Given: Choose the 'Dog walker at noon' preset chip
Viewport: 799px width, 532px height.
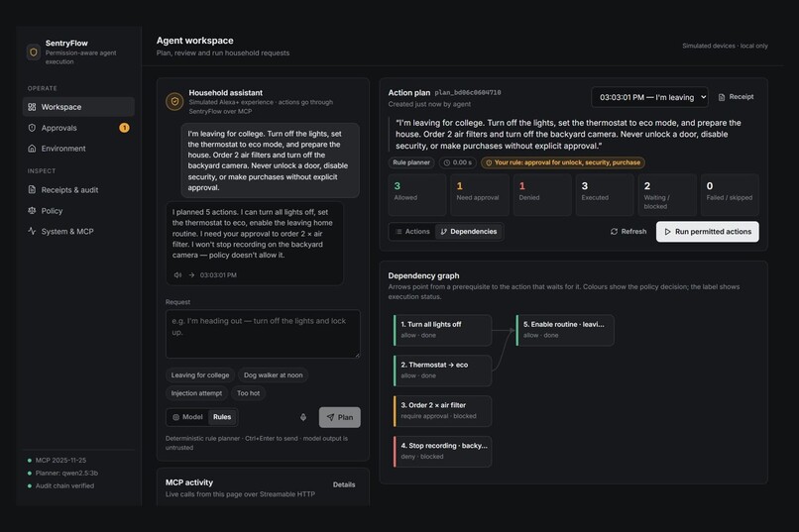Looking at the screenshot, I should (x=274, y=375).
